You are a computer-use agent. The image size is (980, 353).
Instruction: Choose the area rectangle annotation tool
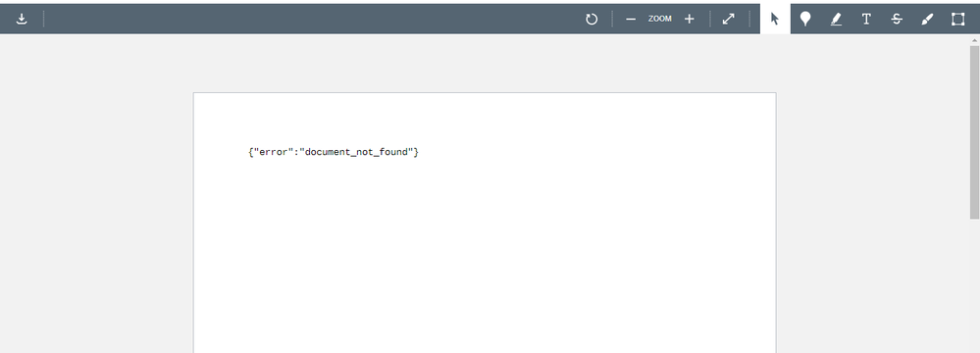click(x=957, y=19)
